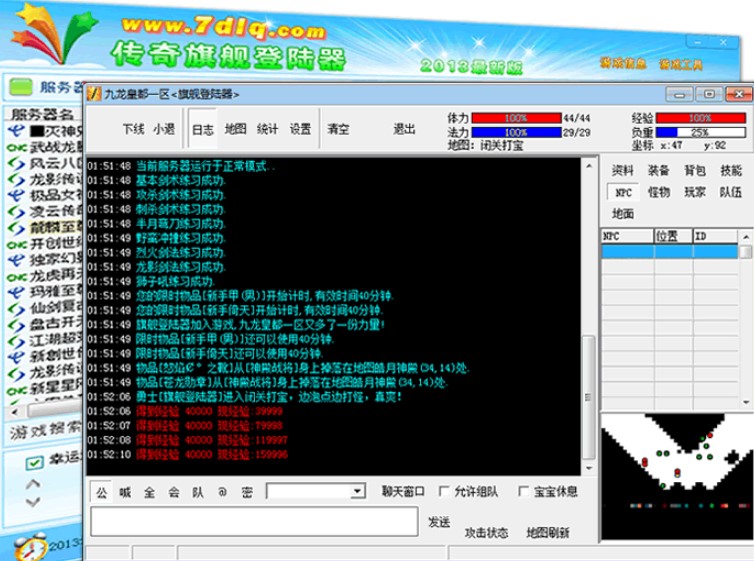
Task: Select the NPC list tab
Action: coord(623,192)
